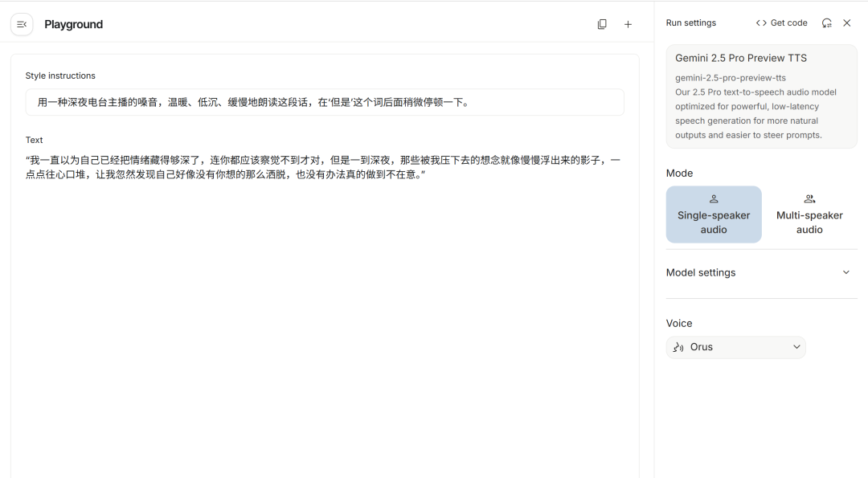Reset run settings with the refresh icon
This screenshot has height=478, width=868.
point(826,22)
